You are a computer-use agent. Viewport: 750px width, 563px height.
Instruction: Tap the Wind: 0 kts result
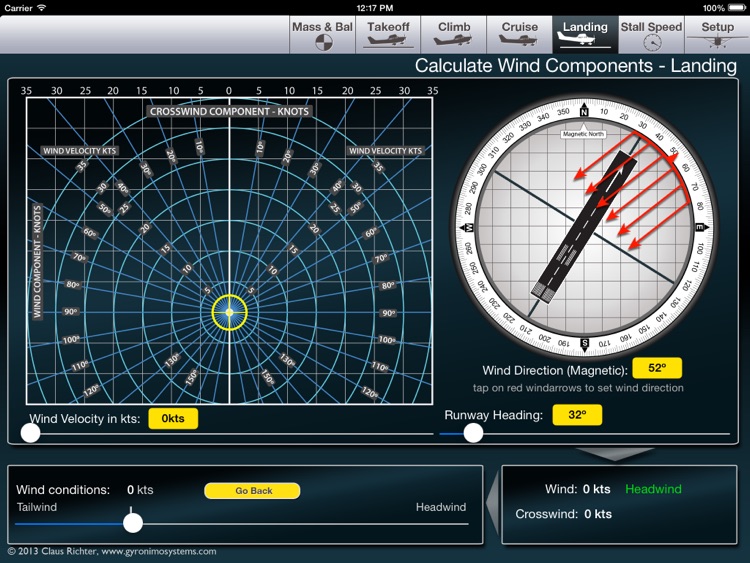pyautogui.click(x=577, y=489)
